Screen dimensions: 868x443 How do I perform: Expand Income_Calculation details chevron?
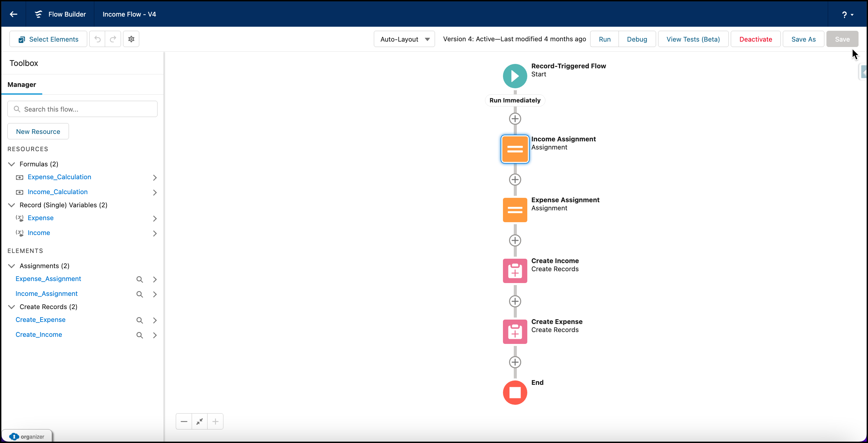coord(155,192)
